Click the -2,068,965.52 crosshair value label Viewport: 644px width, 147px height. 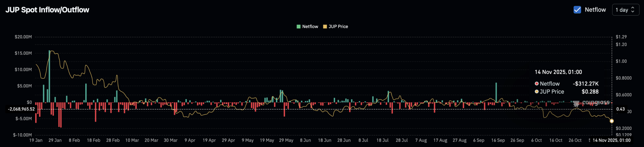click(21, 109)
